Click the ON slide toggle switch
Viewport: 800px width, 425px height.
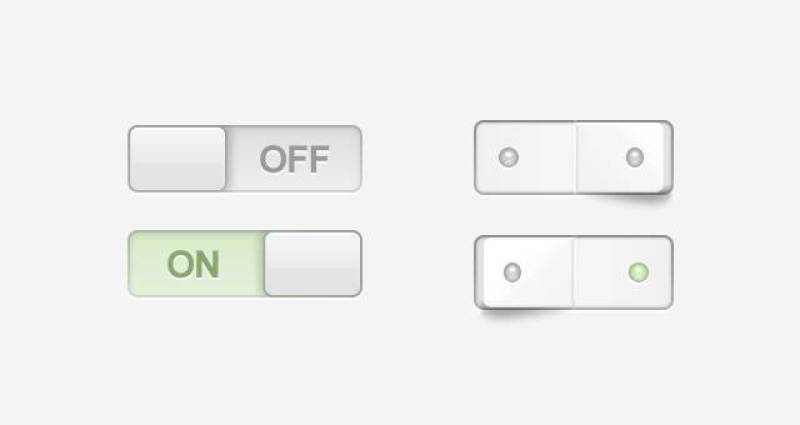pyautogui.click(x=244, y=264)
